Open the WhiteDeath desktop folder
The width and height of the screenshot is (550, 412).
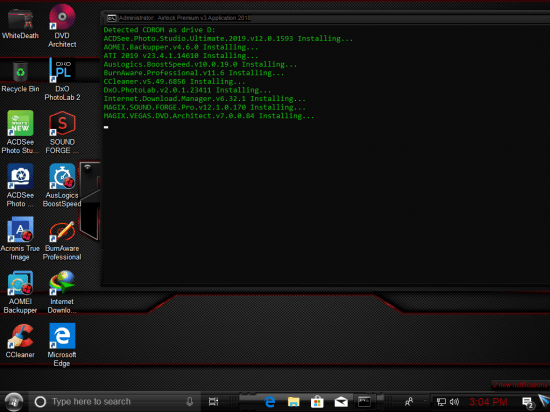[x=20, y=23]
